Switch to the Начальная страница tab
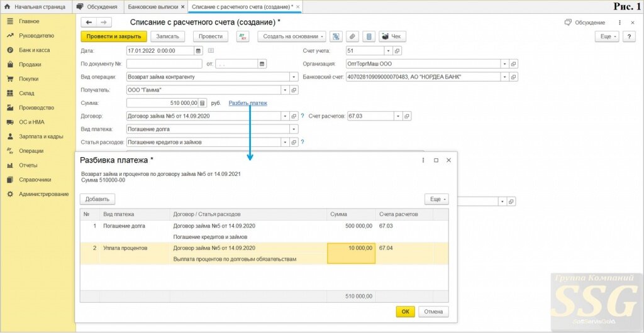Image resolution: width=644 pixels, height=333 pixels. pyautogui.click(x=36, y=7)
